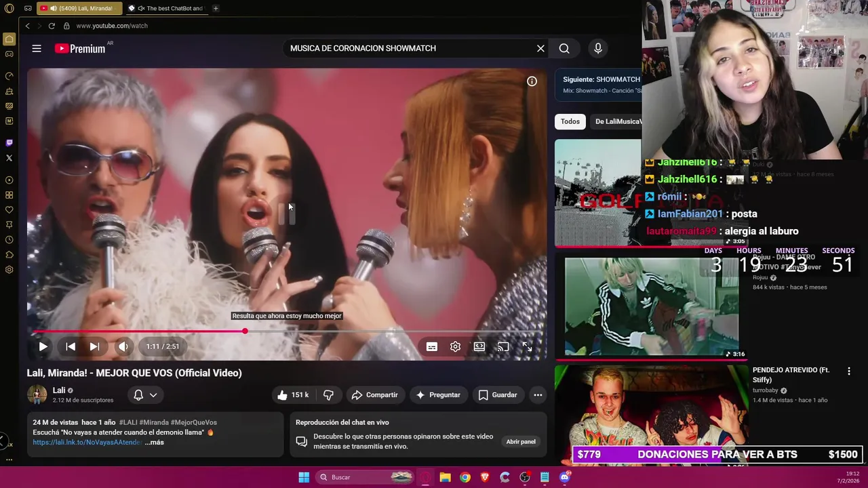Open the notification bell dropdown for Lali

146,394
